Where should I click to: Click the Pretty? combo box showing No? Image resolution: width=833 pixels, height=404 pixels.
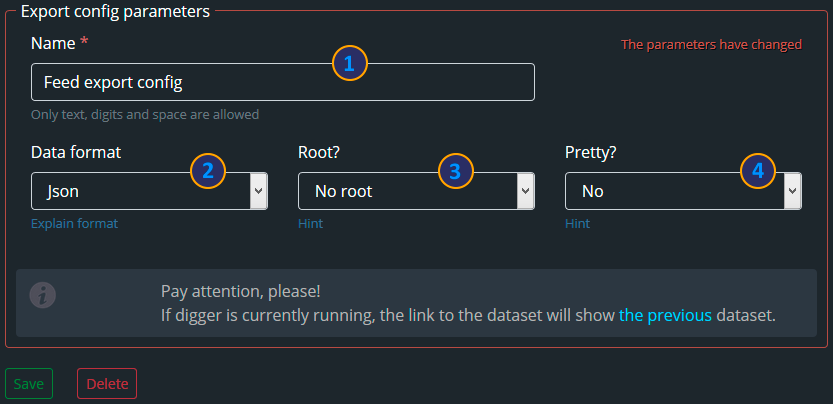(x=683, y=191)
